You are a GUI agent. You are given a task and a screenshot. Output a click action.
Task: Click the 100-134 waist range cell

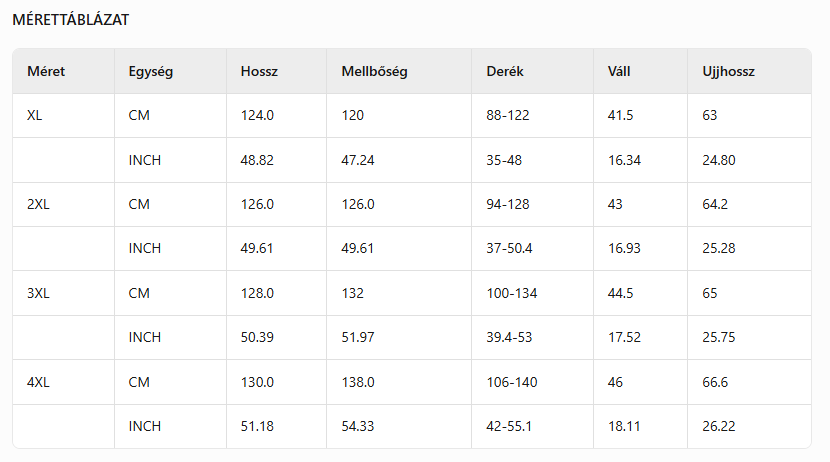(x=512, y=293)
